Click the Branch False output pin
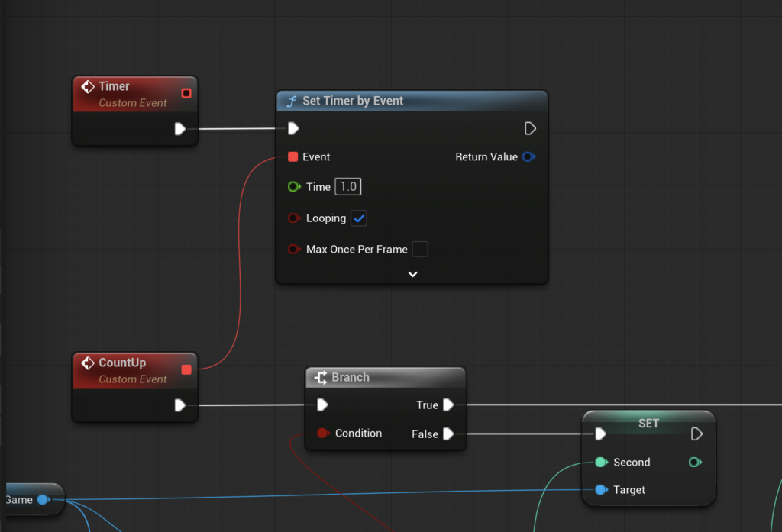This screenshot has height=532, width=782. click(x=448, y=434)
